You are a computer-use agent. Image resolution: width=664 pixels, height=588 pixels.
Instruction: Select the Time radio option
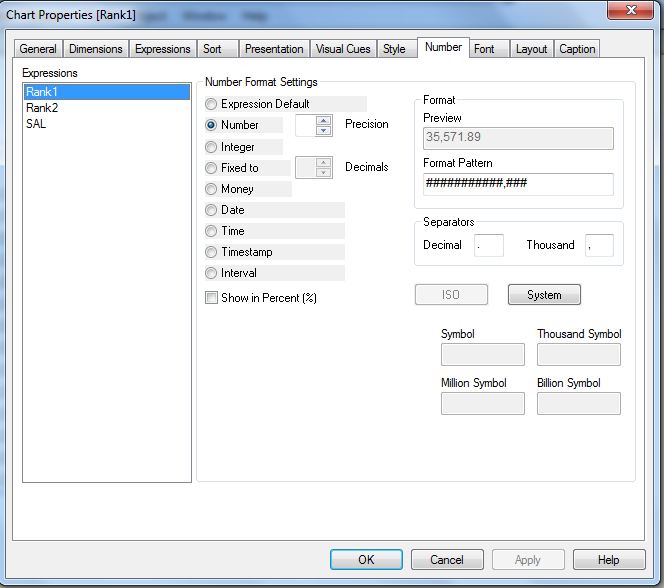pos(211,231)
